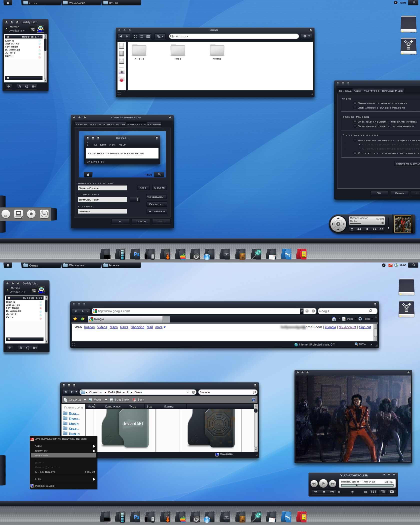Image resolution: width=420 pixels, height=525 pixels.
Task: Open the Offline Files tab
Action: point(392,91)
